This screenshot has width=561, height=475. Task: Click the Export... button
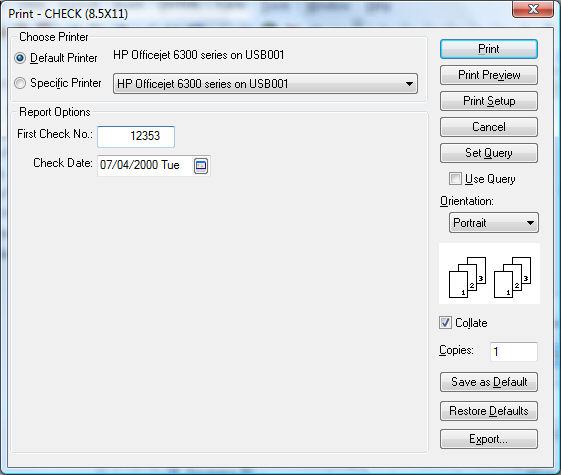point(489,439)
